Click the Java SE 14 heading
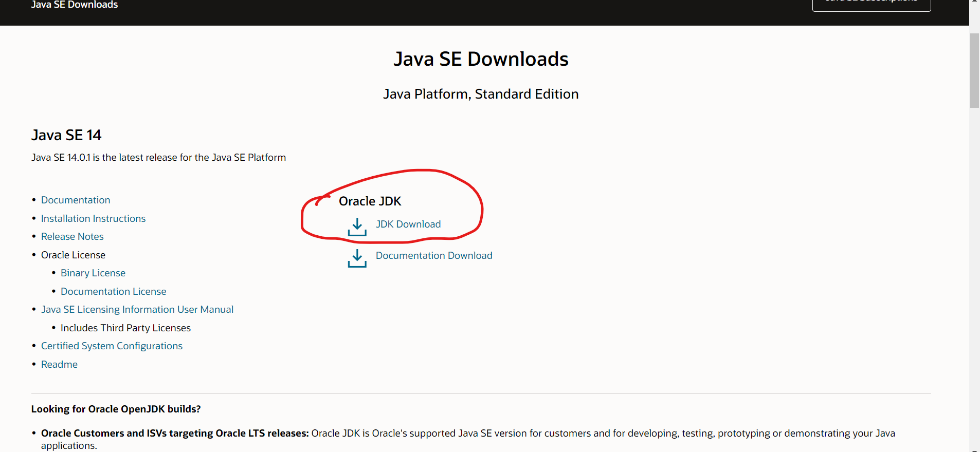This screenshot has width=980, height=452. click(x=66, y=135)
